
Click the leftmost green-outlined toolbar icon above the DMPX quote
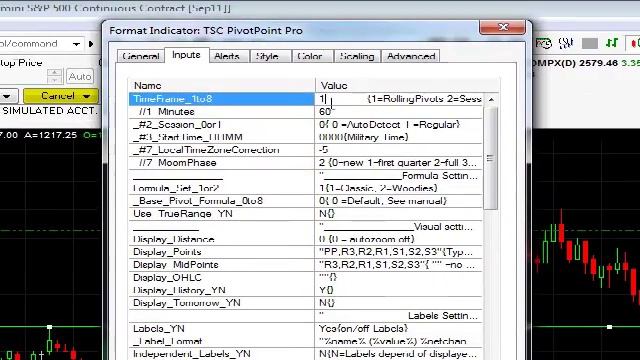point(543,43)
